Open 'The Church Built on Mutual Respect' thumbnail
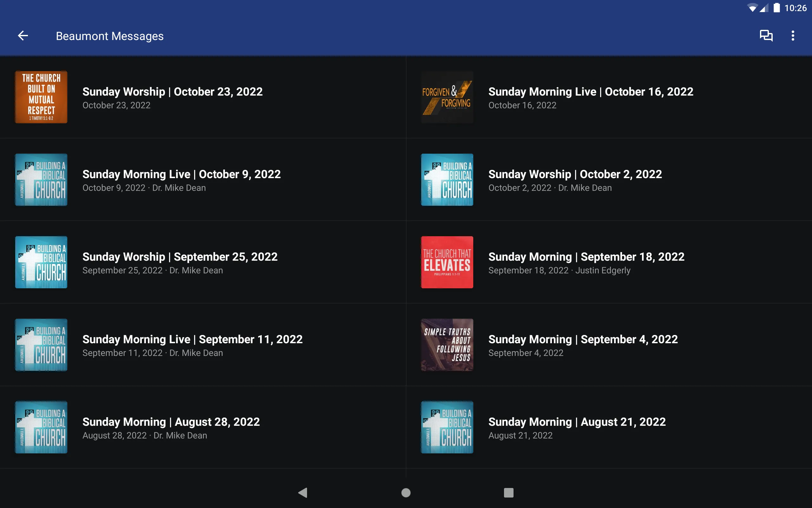The width and height of the screenshot is (812, 508). (41, 97)
